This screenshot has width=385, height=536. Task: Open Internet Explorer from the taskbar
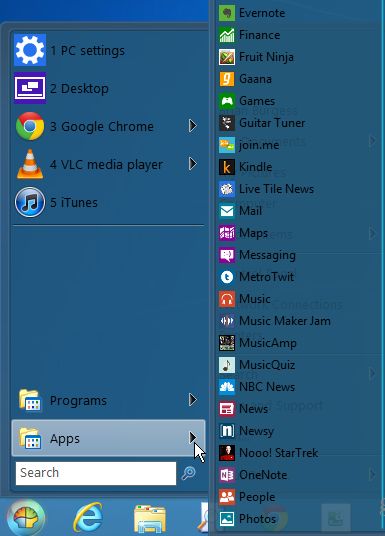[88, 518]
